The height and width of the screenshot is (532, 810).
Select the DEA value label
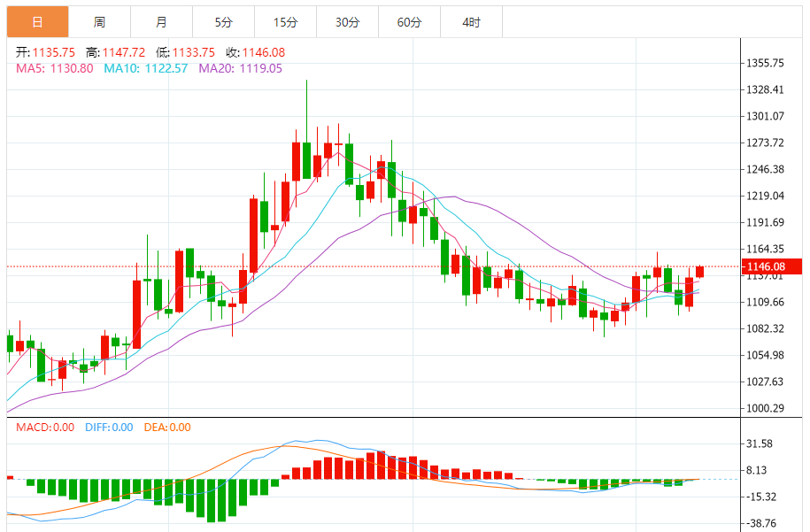coord(168,428)
